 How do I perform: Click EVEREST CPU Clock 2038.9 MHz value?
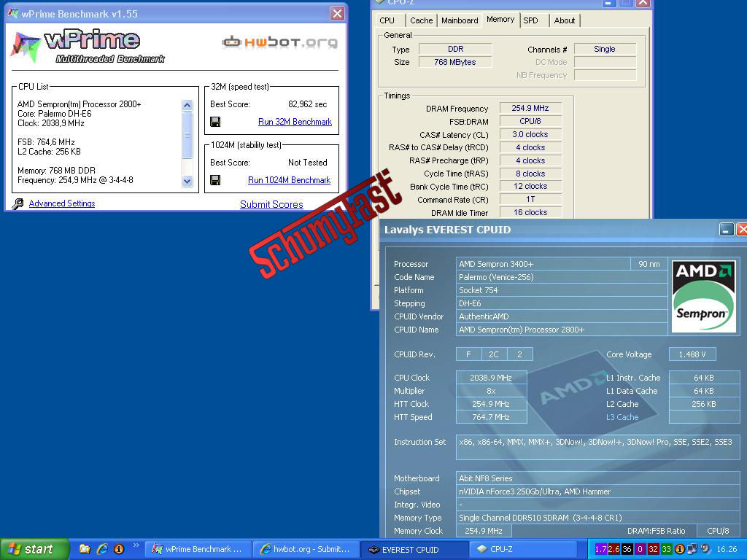point(491,378)
